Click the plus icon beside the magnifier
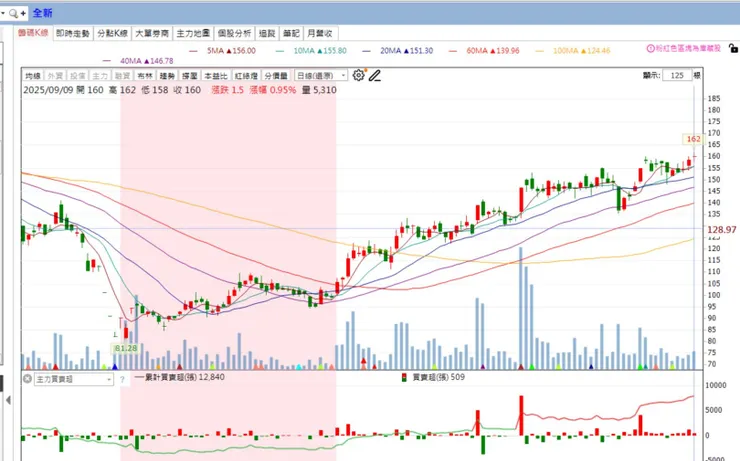 23,13
